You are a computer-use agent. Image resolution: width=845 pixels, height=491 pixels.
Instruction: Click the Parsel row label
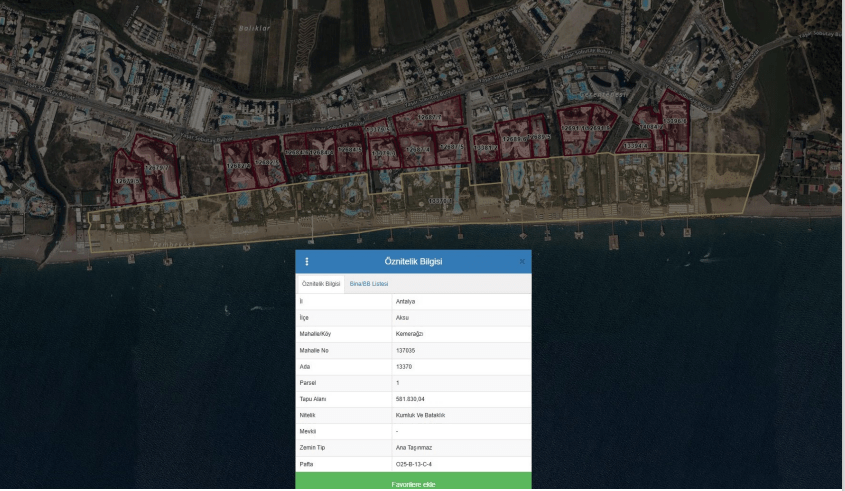[x=309, y=383]
